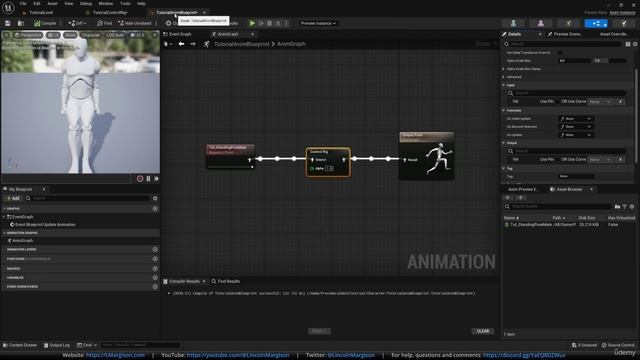The width and height of the screenshot is (640, 360).
Task: Add new variable with Variables plus icon
Action: (155, 278)
